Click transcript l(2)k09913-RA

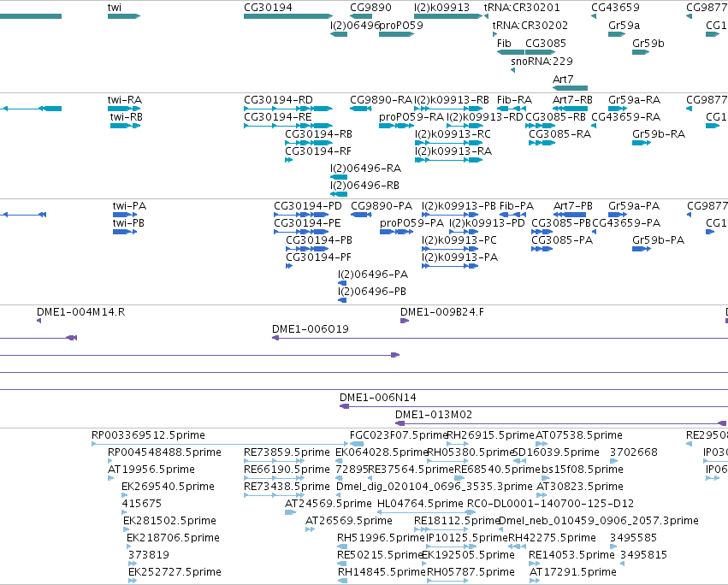click(x=448, y=160)
